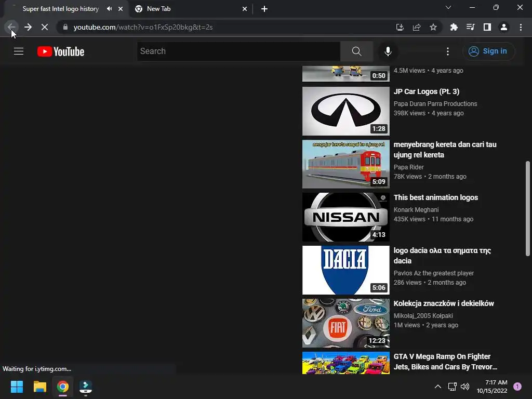Image resolution: width=532 pixels, height=399 pixels.
Task: Click the site lock icon in address bar
Action: tap(65, 27)
